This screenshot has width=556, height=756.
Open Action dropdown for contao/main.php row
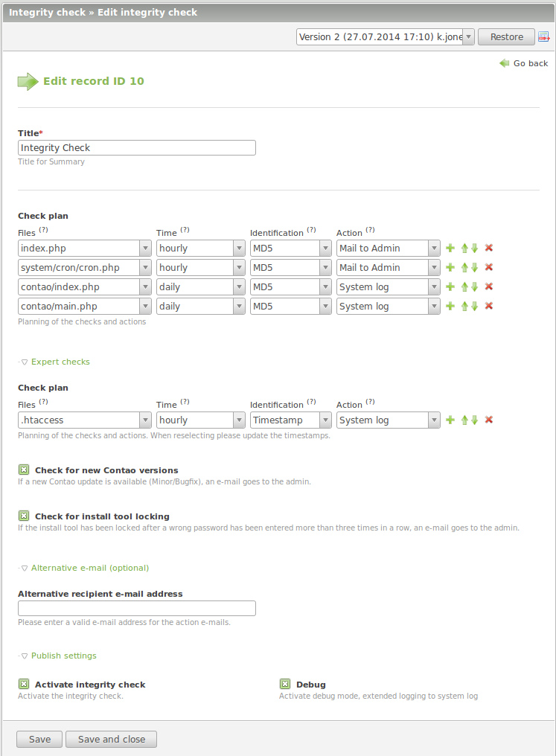[388, 306]
